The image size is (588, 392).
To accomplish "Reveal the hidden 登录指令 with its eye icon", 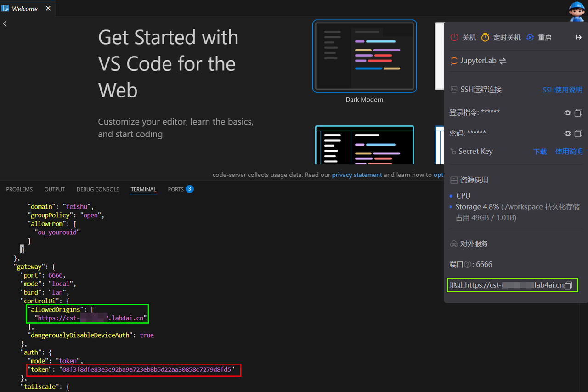I will (x=568, y=113).
